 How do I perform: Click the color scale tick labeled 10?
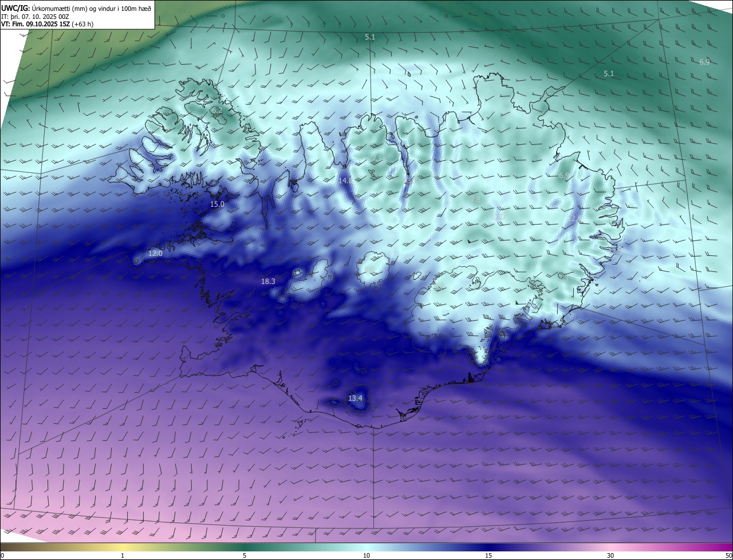(366, 555)
